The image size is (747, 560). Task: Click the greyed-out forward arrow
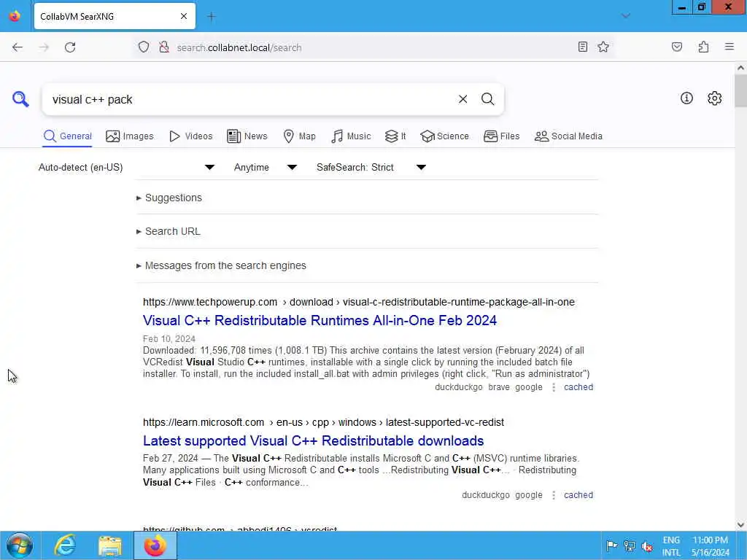tap(44, 47)
